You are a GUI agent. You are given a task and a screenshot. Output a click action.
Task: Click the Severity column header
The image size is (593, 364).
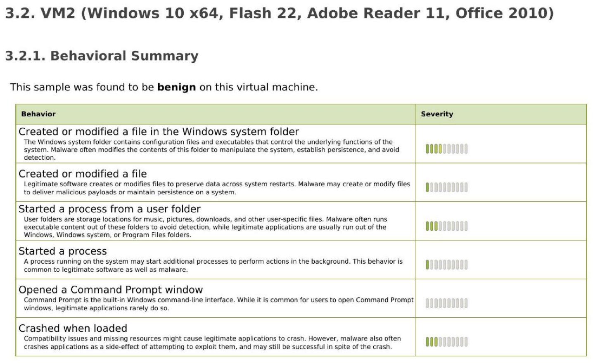(437, 114)
